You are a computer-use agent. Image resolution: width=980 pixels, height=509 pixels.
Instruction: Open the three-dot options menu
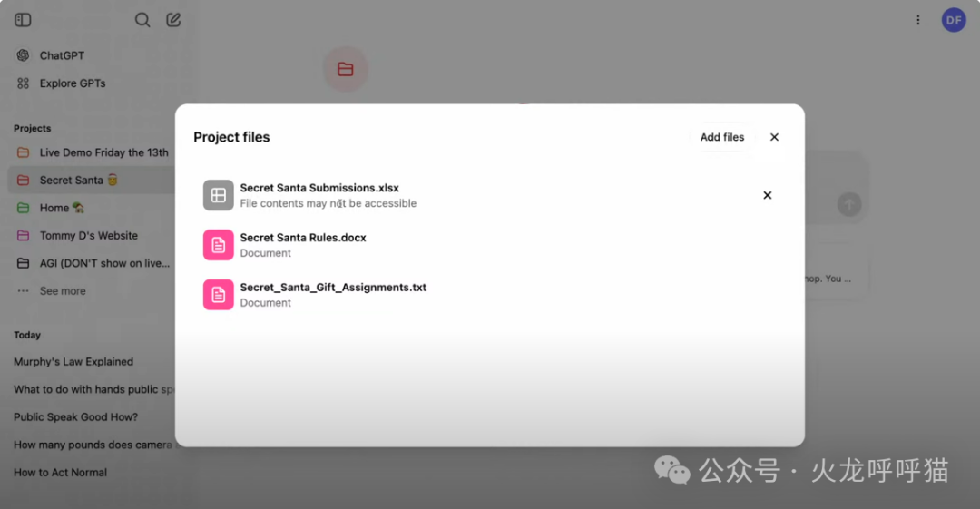tap(918, 20)
